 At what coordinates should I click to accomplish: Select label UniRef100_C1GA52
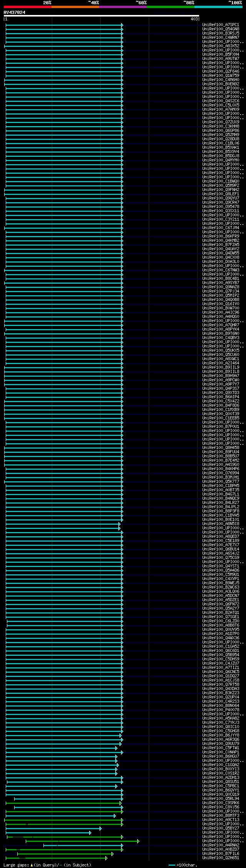[x=221, y=646]
